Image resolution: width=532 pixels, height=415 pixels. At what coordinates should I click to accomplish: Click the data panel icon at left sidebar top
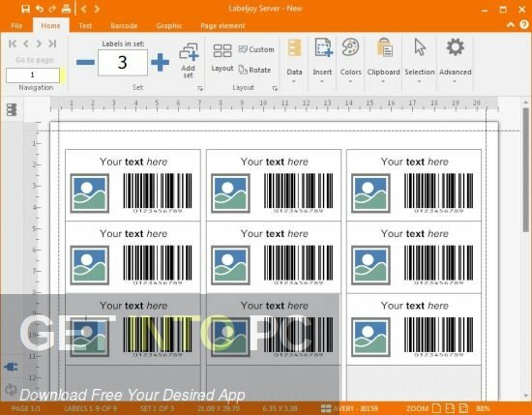coord(12,109)
